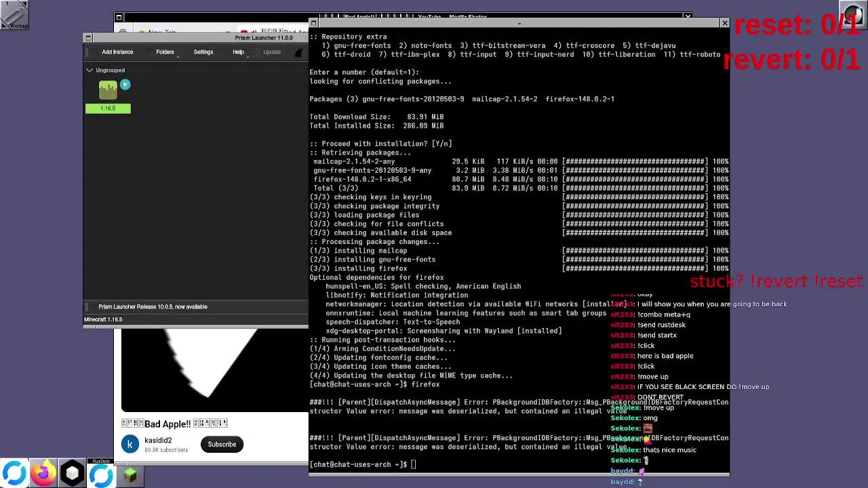Click the Bad Apple video player
The image size is (868, 488).
coord(215,370)
